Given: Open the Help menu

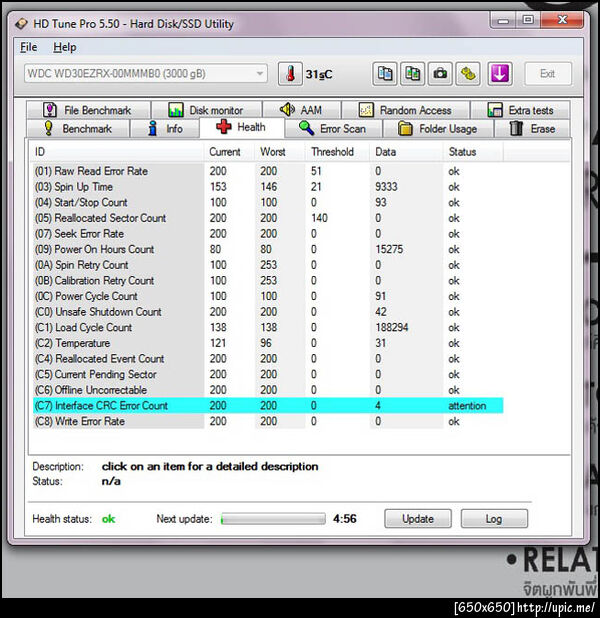Looking at the screenshot, I should point(65,47).
